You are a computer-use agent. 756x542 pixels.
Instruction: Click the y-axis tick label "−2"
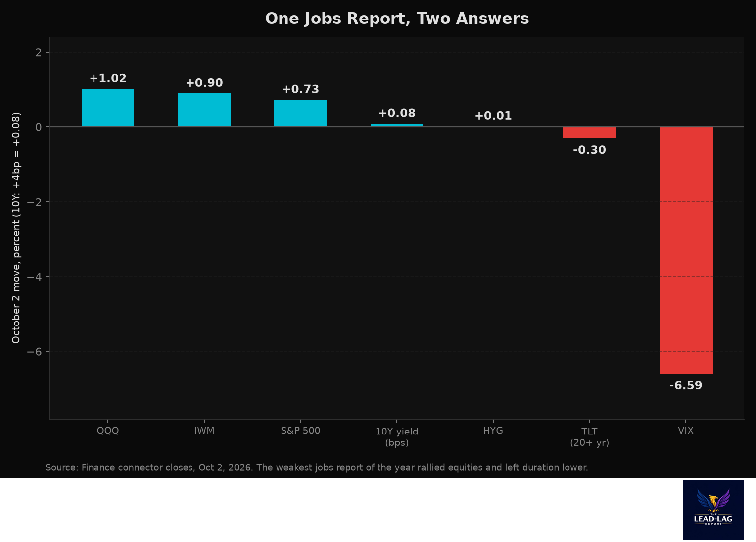click(x=35, y=202)
